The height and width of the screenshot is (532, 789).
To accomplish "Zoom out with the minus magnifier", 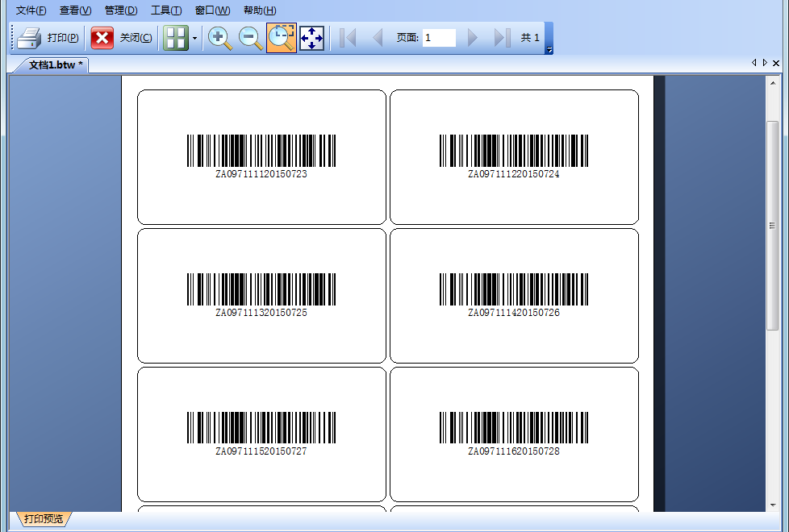I will (251, 38).
